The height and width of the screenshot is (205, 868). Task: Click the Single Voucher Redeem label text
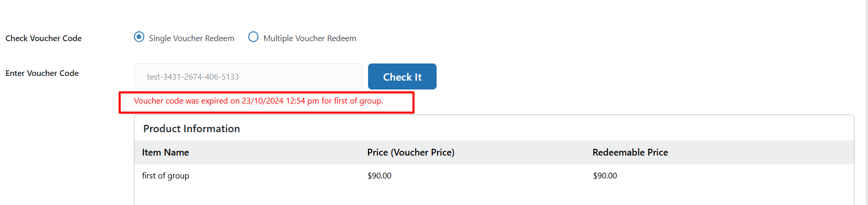(x=192, y=38)
